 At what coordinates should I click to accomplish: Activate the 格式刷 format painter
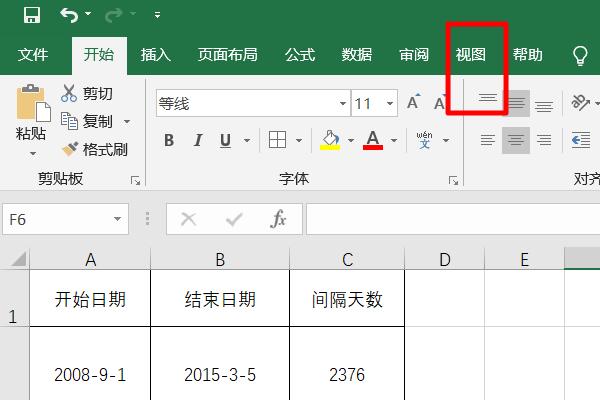point(95,149)
